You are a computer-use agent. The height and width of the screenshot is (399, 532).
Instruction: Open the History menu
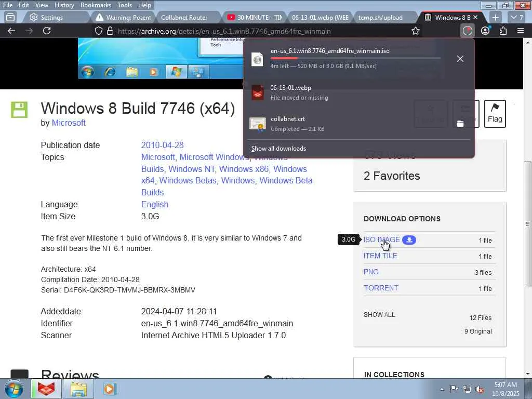click(64, 5)
